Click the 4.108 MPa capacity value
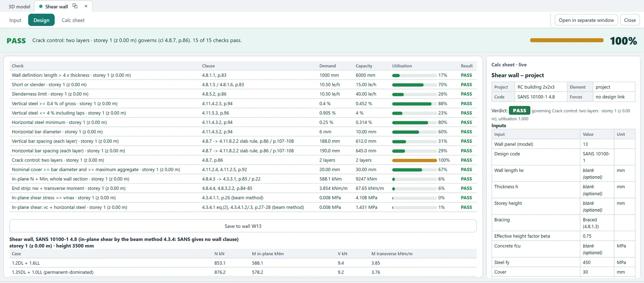Screen dimensions: 644x283 coord(366,198)
